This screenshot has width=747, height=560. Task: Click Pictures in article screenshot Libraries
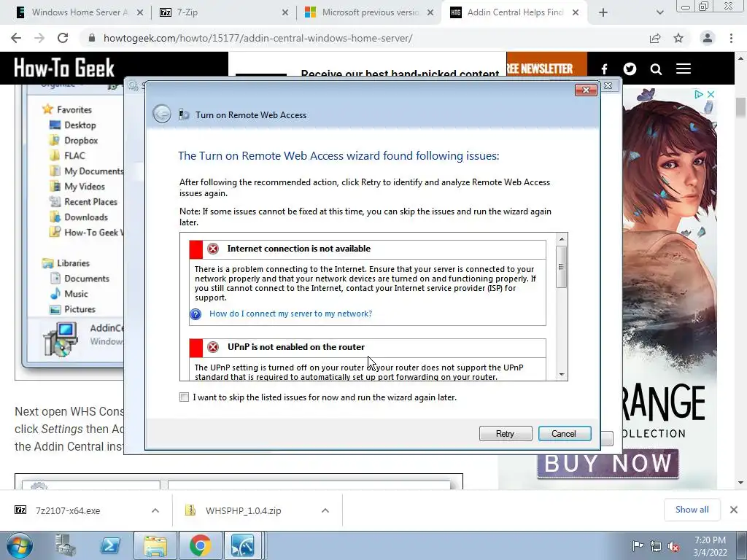click(80, 309)
